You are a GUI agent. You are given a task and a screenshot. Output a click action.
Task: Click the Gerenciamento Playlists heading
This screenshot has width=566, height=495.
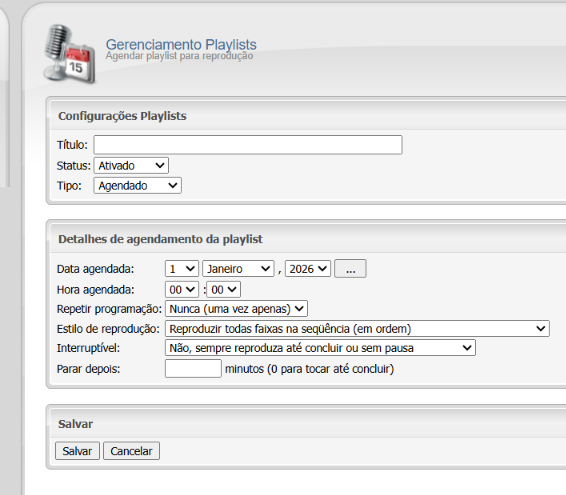coord(181,44)
